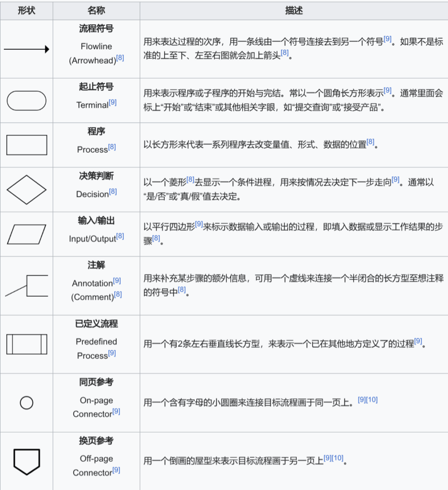Open reference [9] after 以平行四边形
Screen dimensions: 448x490
199,224
